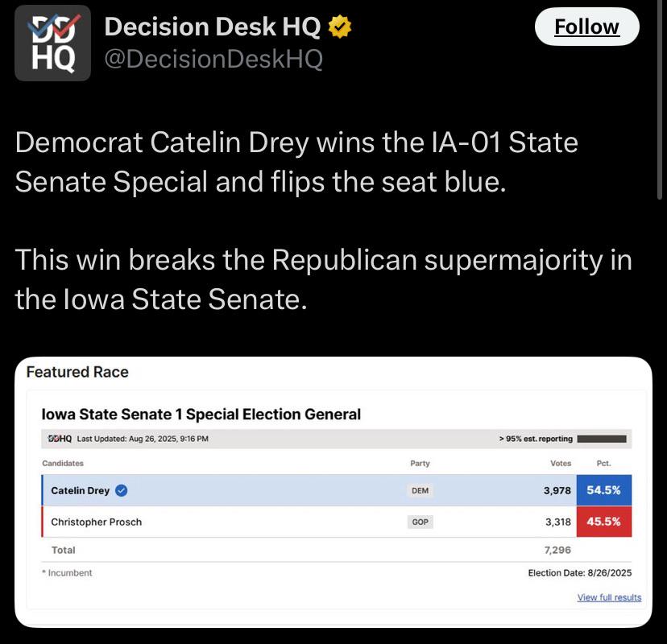Image resolution: width=667 pixels, height=644 pixels.
Task: Click the blue 54.5% percentage box
Action: point(603,490)
